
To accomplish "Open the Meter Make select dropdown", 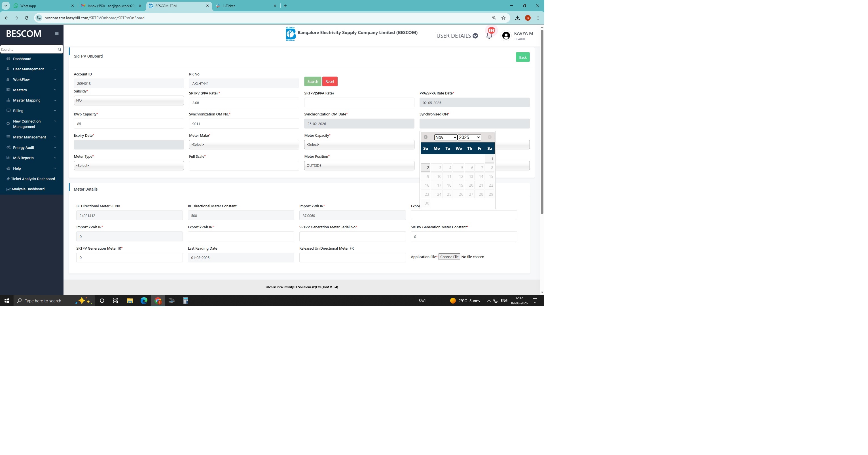I will pos(244,144).
